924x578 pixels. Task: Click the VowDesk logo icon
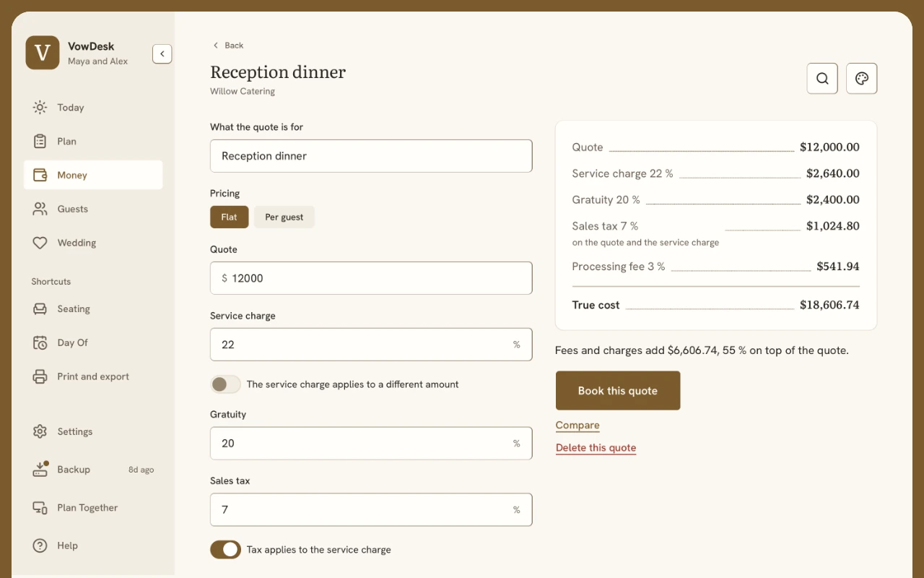[x=43, y=53]
